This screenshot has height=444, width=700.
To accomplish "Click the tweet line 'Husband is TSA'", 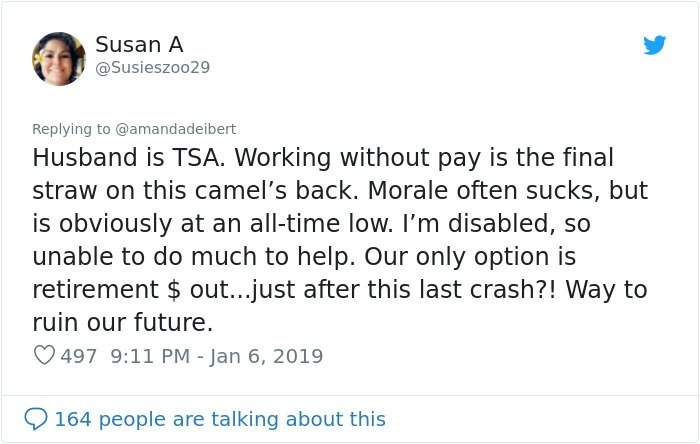I will pyautogui.click(x=129, y=157).
